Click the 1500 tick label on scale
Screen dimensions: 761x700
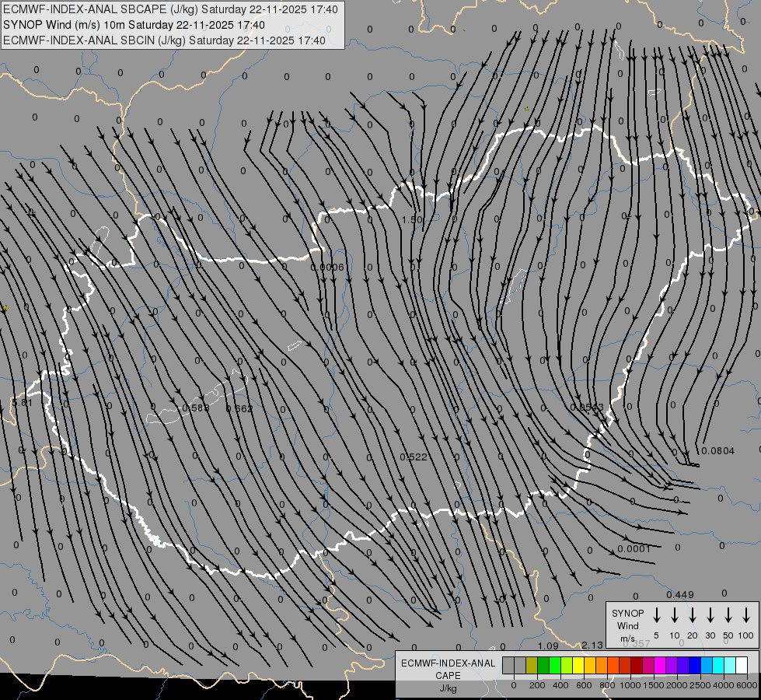(654, 685)
